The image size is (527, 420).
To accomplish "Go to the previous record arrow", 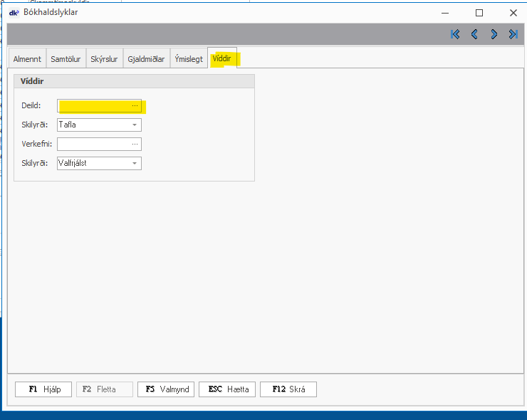I will point(474,34).
